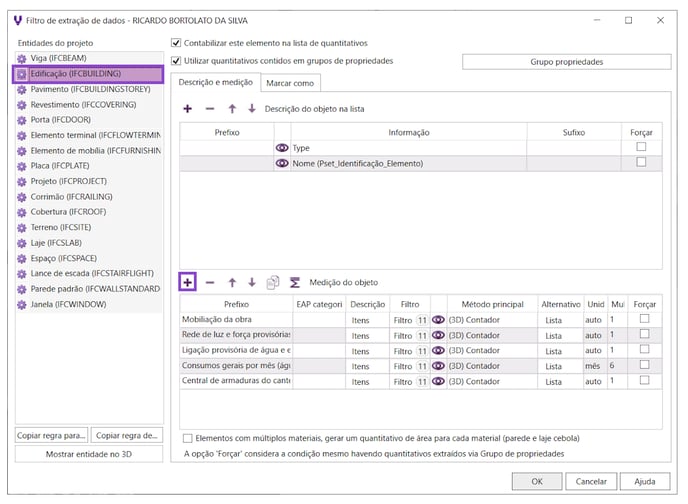Check Forçar for Consumos gerais por mês

tap(644, 365)
